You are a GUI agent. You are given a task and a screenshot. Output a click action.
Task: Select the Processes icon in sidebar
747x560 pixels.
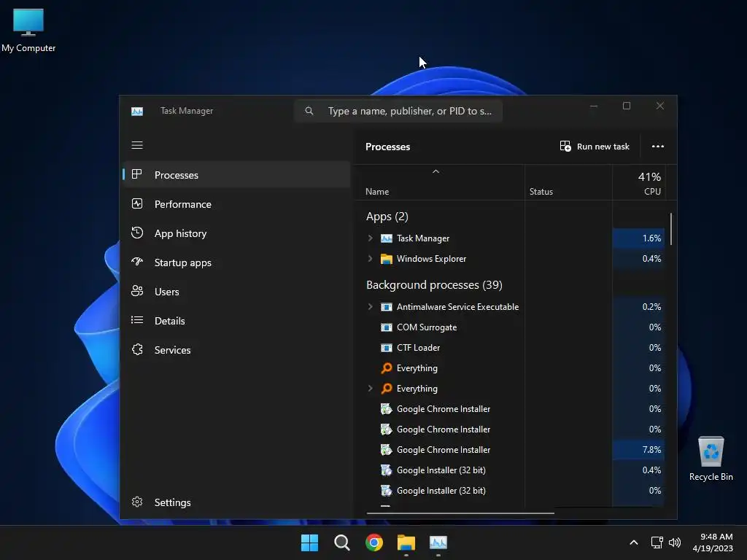(136, 174)
